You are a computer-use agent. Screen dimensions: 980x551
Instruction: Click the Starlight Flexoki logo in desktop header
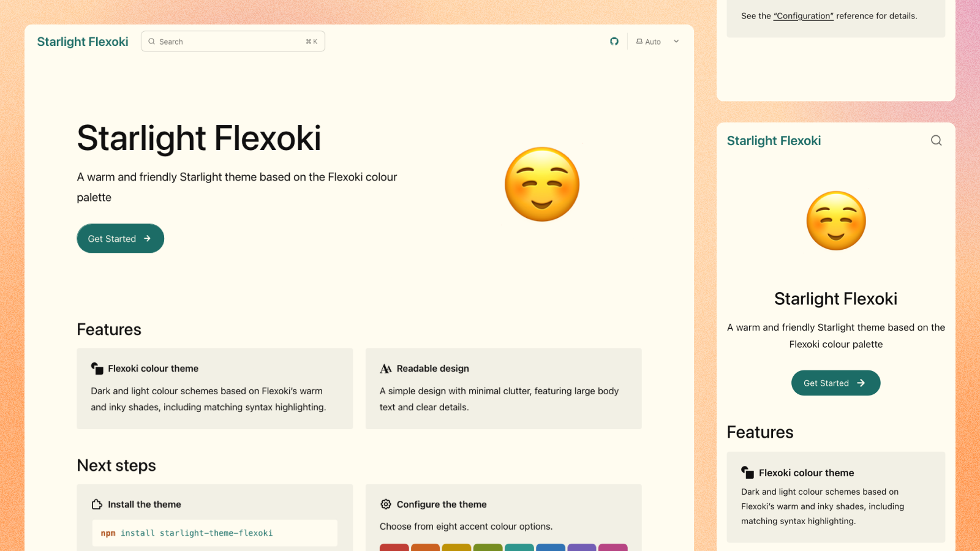[x=83, y=42]
